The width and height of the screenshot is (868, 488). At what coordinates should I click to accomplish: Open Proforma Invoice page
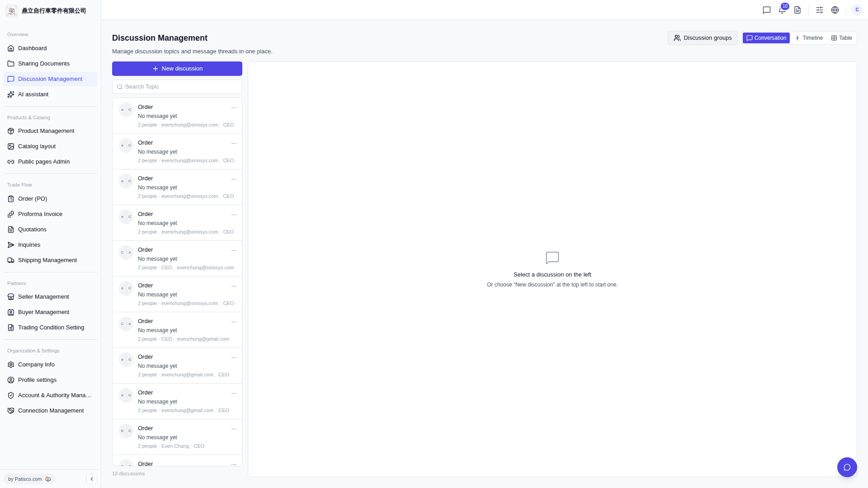tap(50, 214)
